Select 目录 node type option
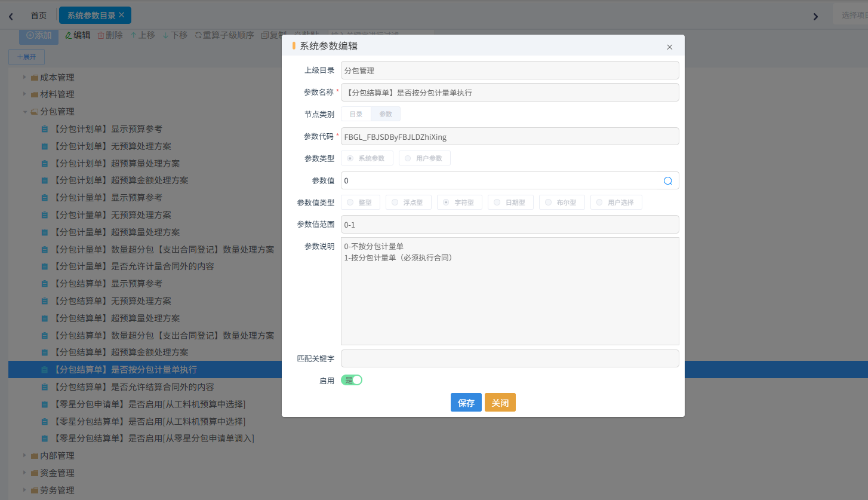 tap(356, 114)
